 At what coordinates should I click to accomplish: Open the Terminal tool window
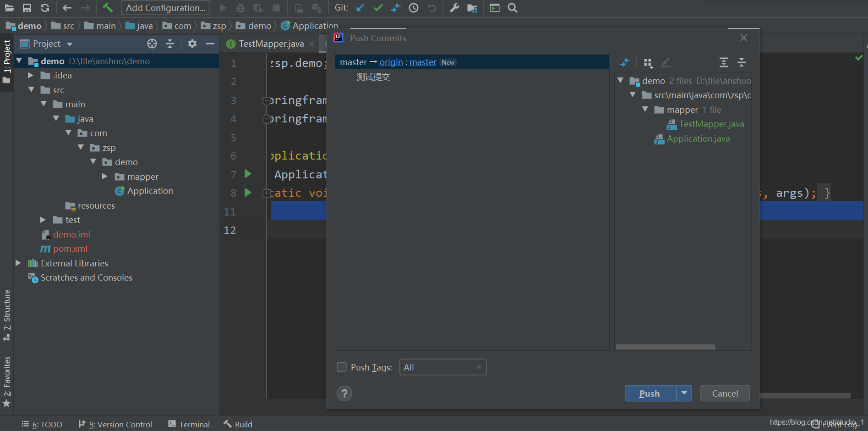189,425
